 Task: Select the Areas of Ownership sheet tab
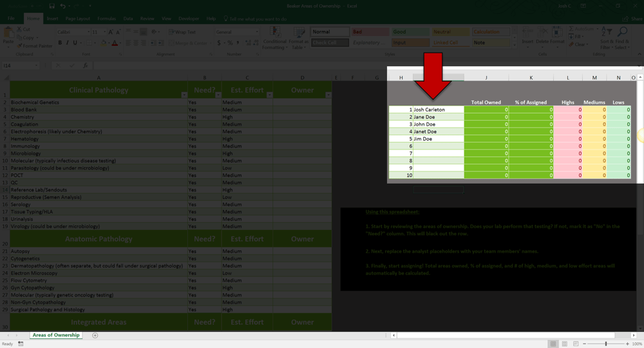(56, 335)
